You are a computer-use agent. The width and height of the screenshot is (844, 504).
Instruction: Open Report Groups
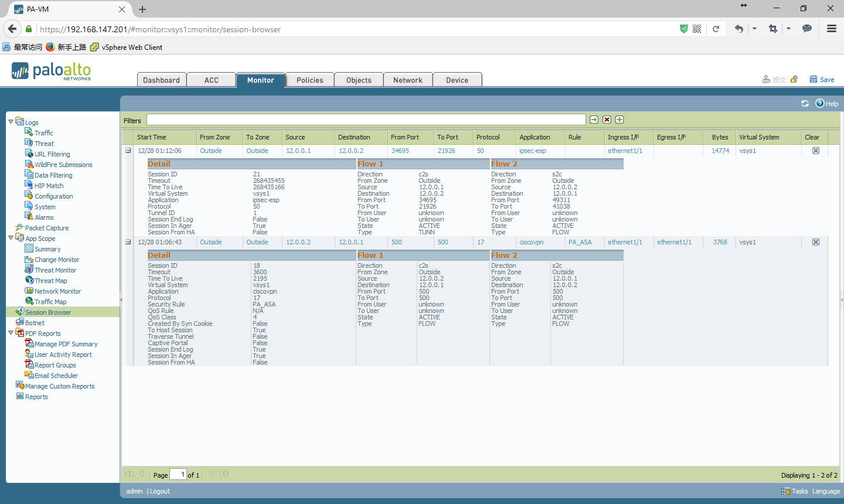55,365
